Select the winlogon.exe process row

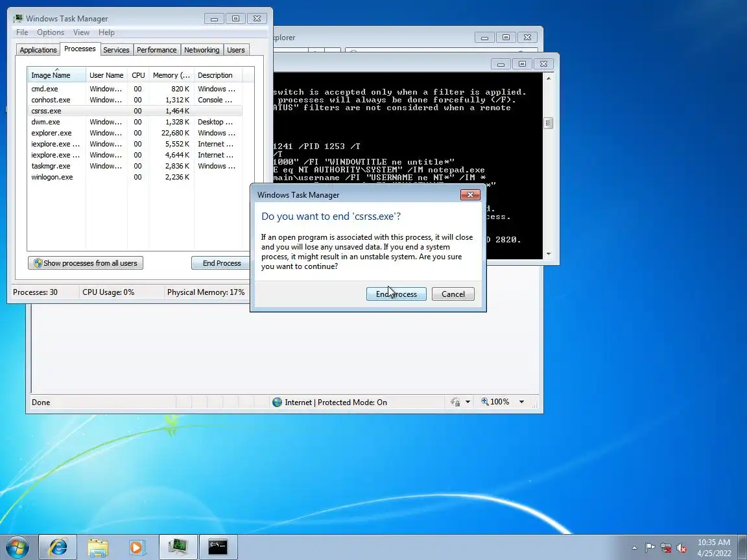[x=135, y=176]
